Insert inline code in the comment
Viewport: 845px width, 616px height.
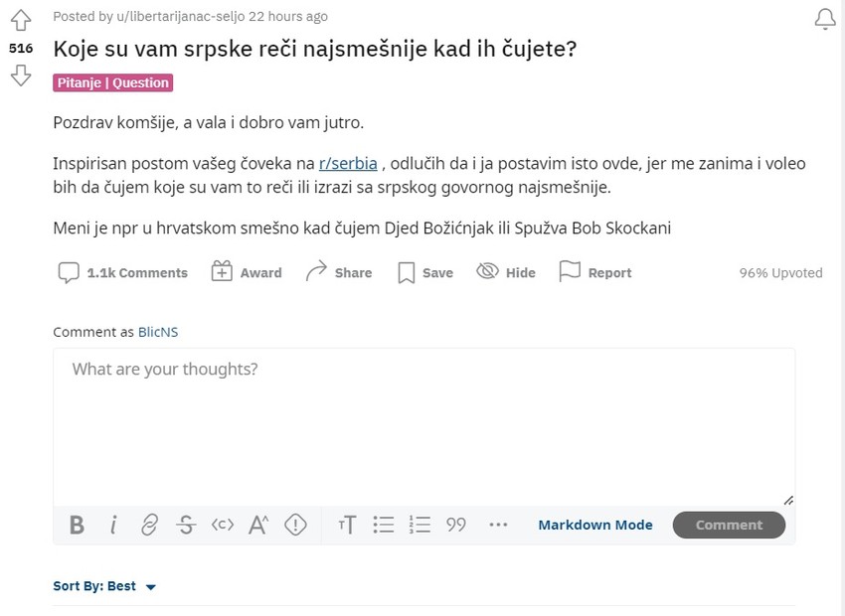(222, 525)
